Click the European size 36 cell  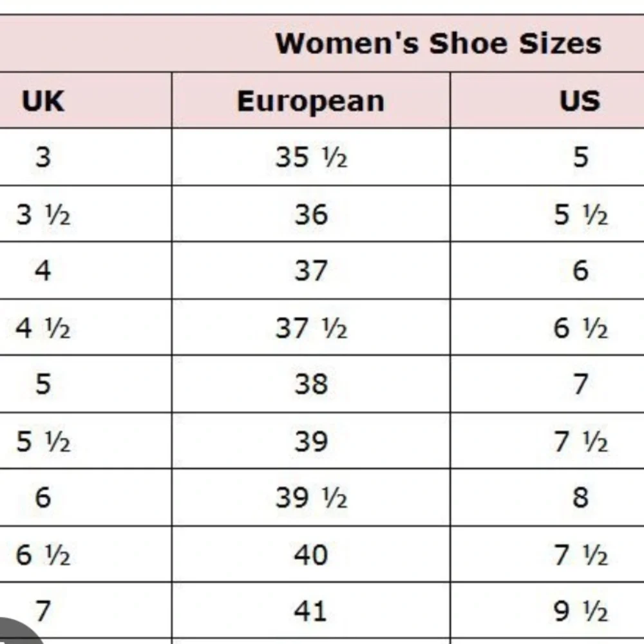point(311,214)
